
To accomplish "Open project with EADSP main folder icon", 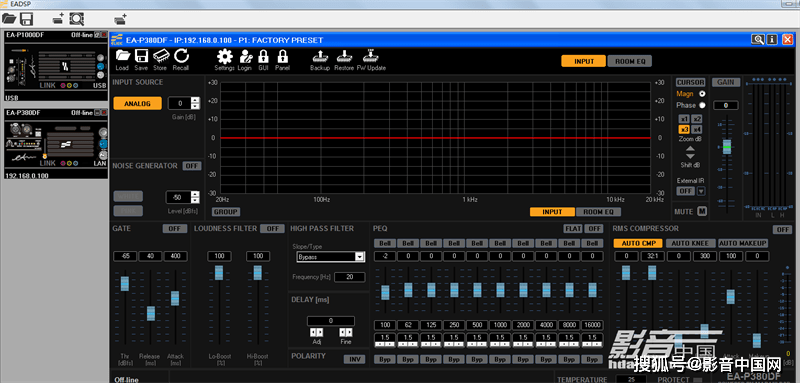I will 9,19.
